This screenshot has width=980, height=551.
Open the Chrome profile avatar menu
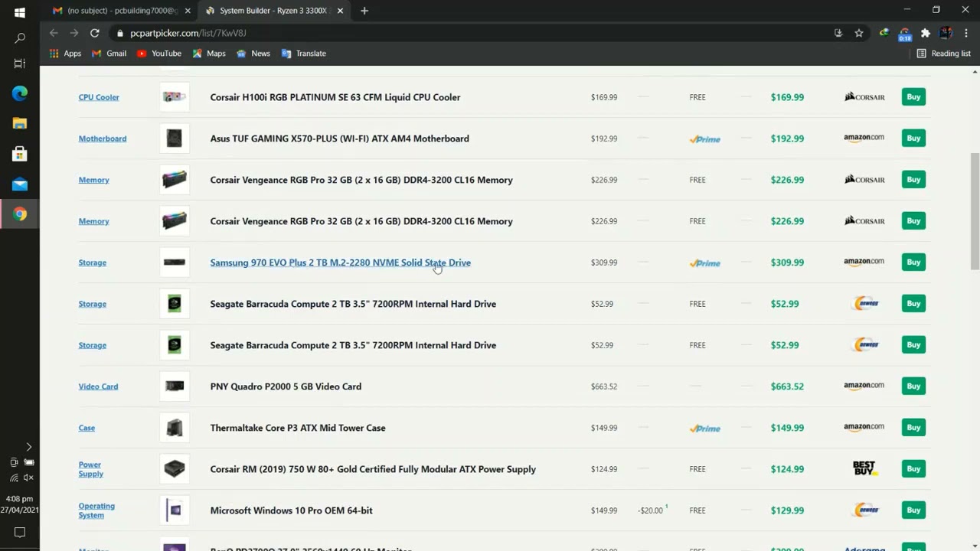click(x=946, y=33)
